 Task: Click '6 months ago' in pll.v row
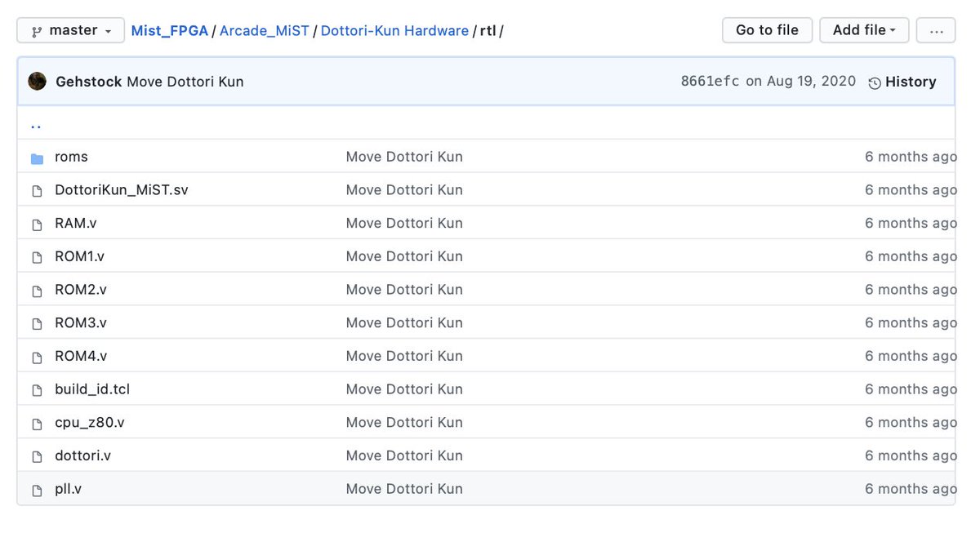(910, 489)
